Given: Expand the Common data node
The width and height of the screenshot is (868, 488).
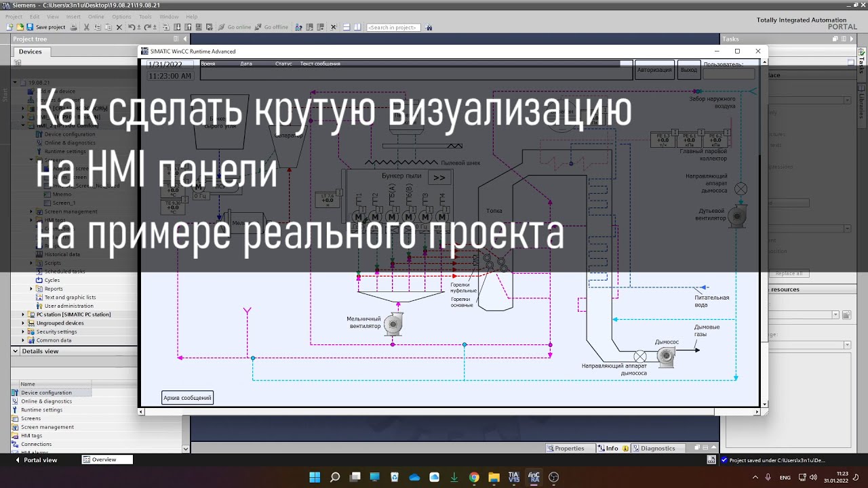Looking at the screenshot, I should 23,340.
